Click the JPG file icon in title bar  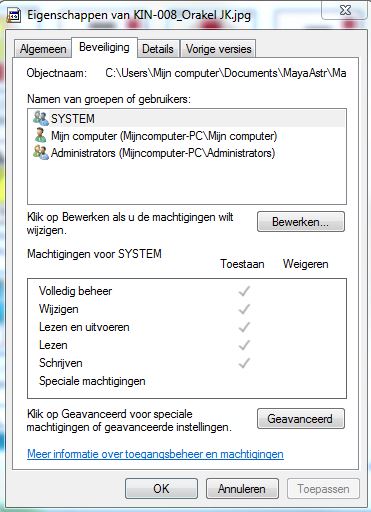14,16
